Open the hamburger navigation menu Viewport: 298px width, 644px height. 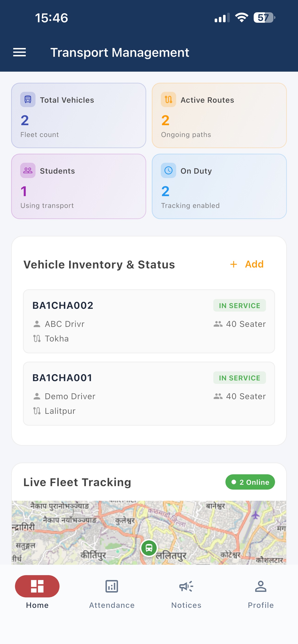19,52
